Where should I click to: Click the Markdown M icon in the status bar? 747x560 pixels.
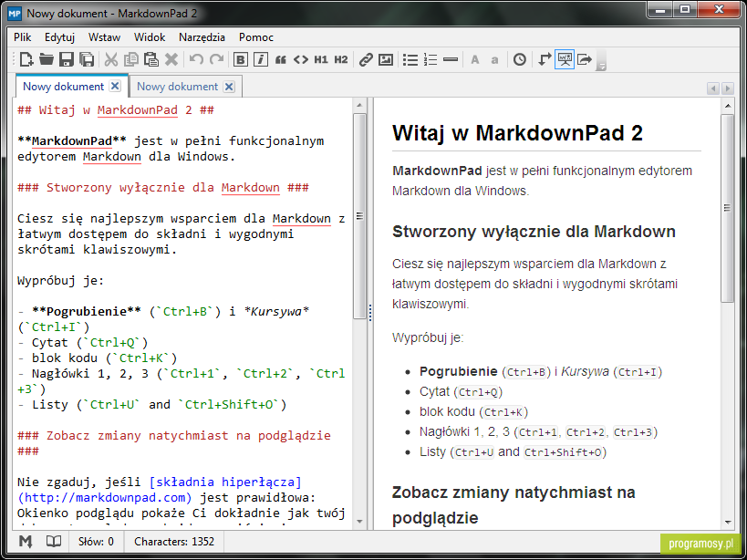[26, 542]
